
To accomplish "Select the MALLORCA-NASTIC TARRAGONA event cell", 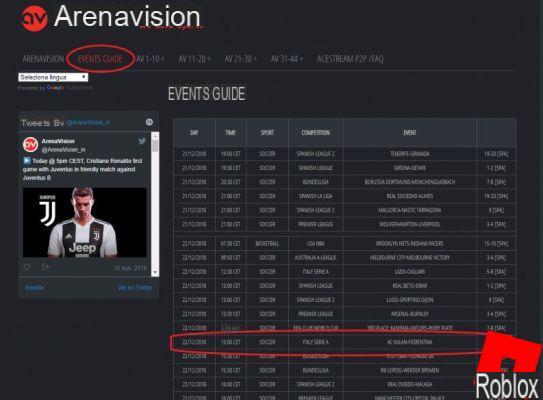I will click(x=410, y=210).
